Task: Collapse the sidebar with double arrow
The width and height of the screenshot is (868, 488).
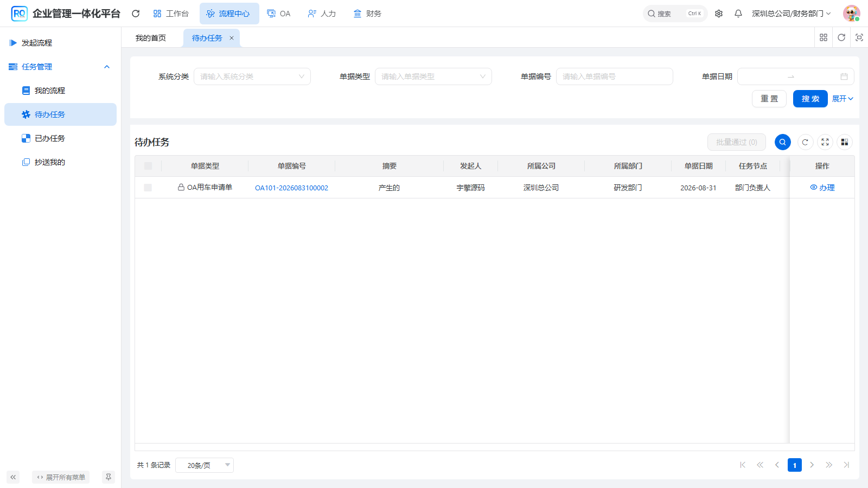Action: [x=13, y=477]
